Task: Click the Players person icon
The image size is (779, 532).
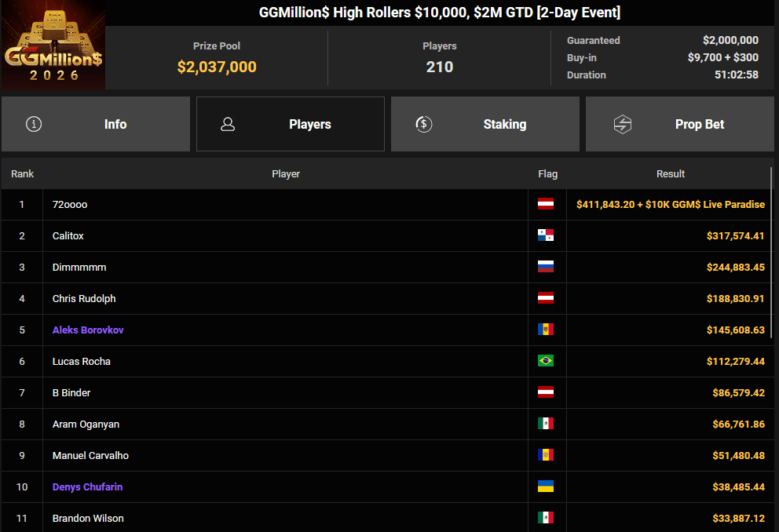Action: click(229, 124)
